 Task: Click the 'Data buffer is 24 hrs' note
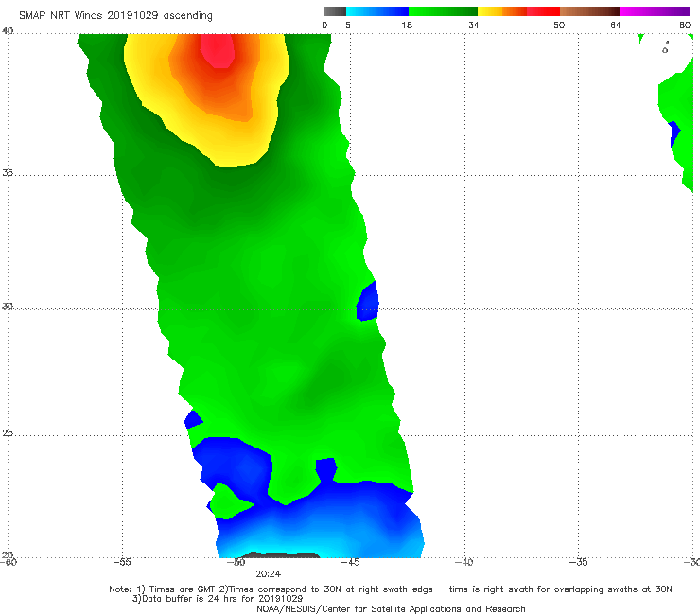[x=218, y=599]
